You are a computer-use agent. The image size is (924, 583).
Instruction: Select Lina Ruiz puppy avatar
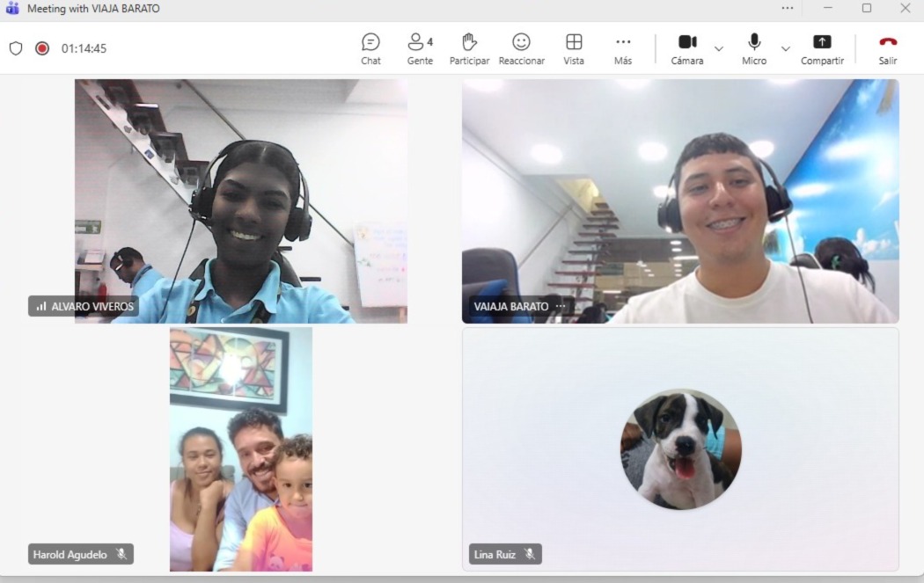680,449
